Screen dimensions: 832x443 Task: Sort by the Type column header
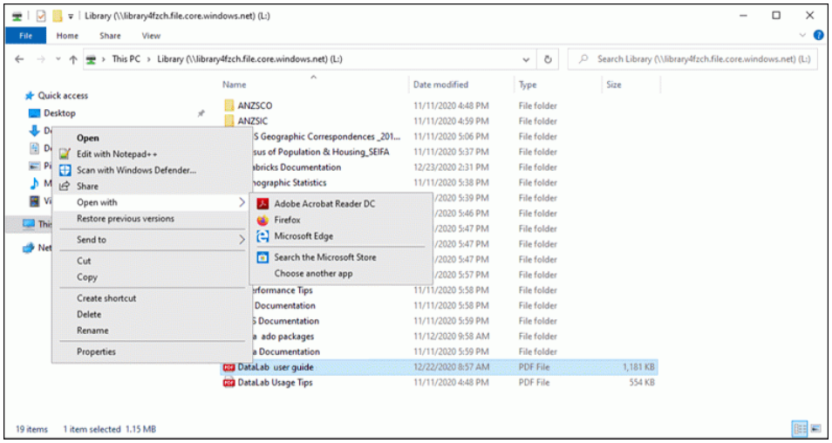[x=527, y=84]
